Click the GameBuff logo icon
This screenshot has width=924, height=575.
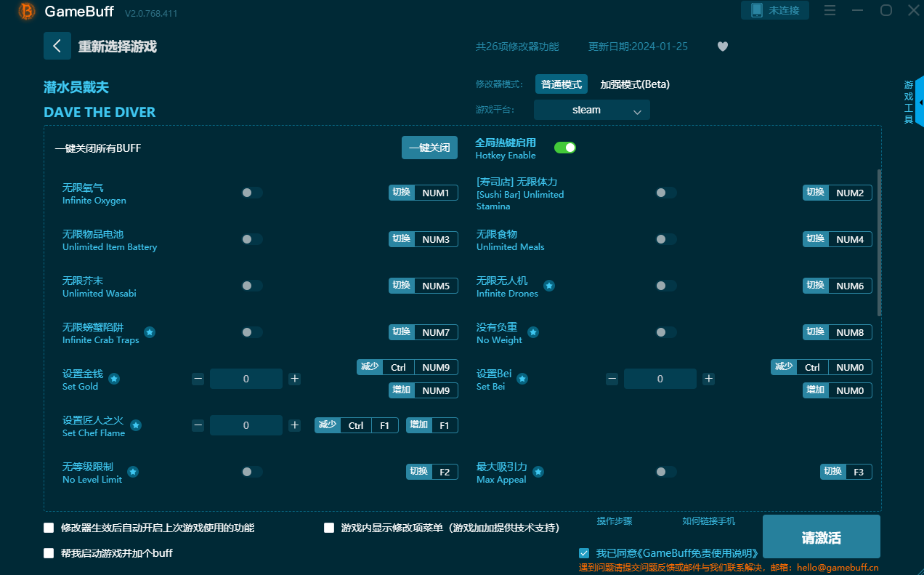[x=27, y=11]
